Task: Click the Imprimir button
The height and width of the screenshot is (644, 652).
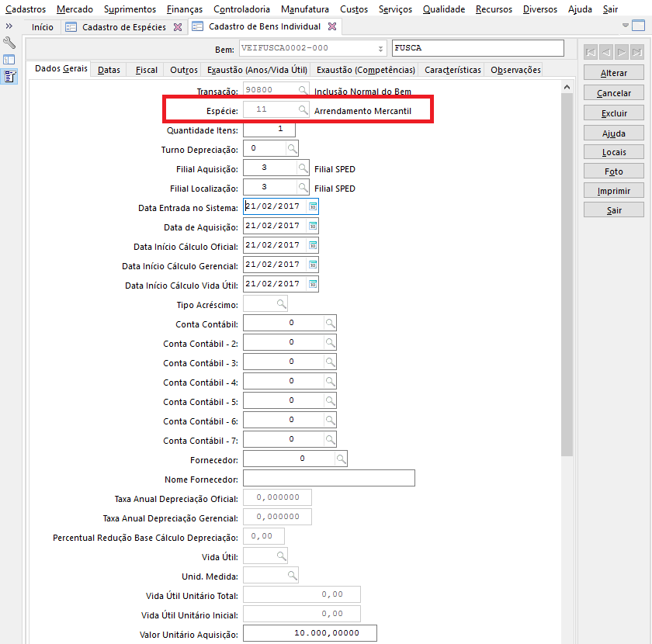Action: point(614,191)
